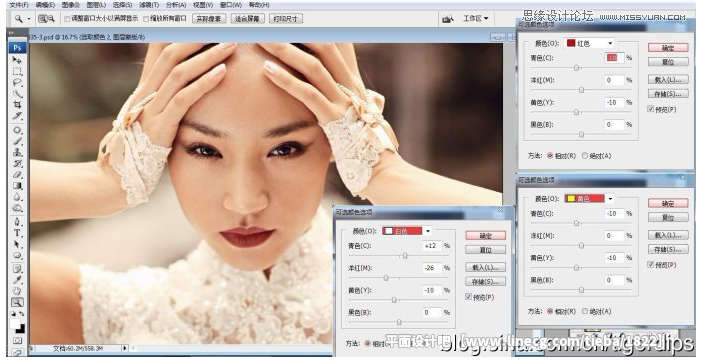Select the Notes tool
Screen dimensions: 703x360
coord(17,269)
